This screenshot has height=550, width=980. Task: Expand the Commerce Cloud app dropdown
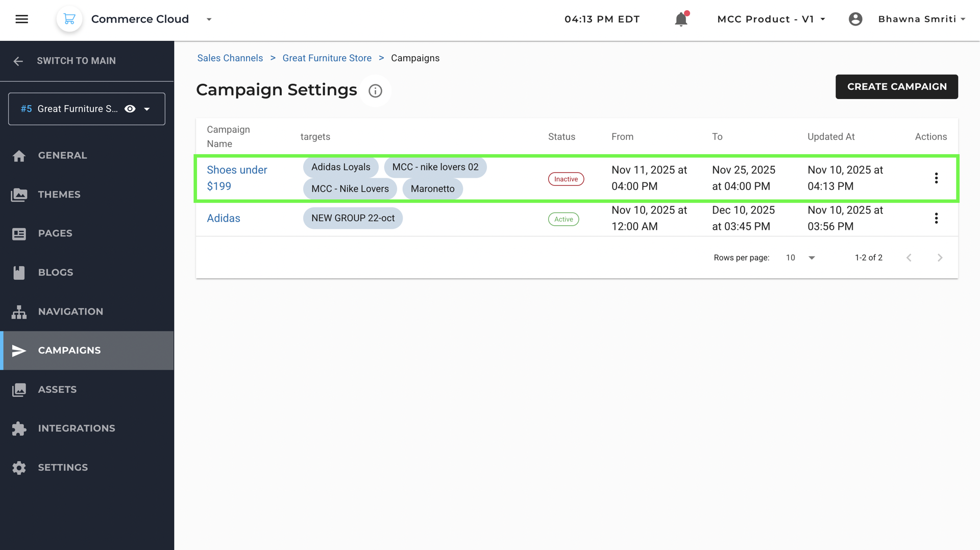[x=209, y=19]
